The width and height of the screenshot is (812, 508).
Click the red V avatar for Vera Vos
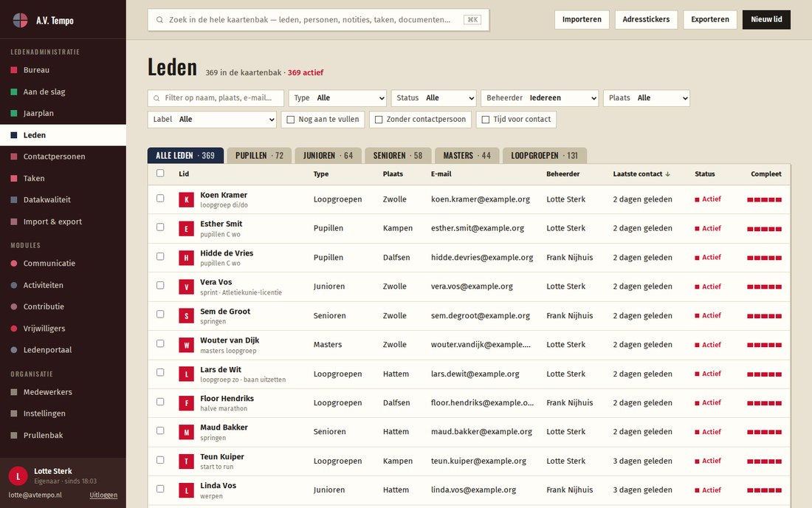187,286
